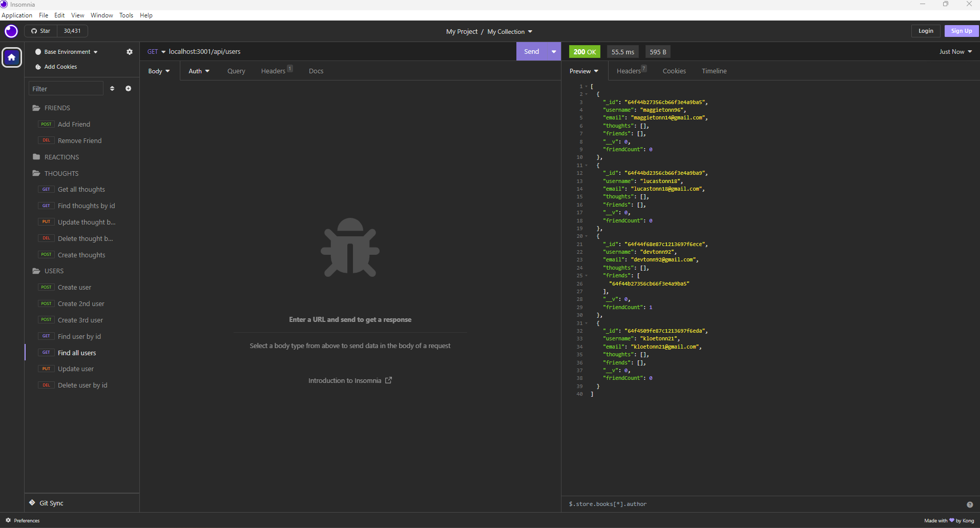Expand the Send button options arrow
This screenshot has height=528, width=980.
[553, 51]
